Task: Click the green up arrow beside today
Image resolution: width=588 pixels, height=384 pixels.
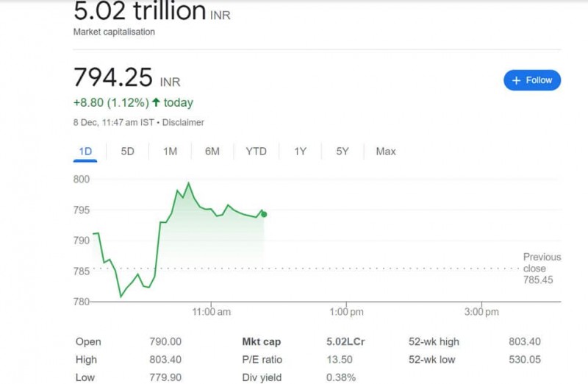Action: click(x=156, y=103)
